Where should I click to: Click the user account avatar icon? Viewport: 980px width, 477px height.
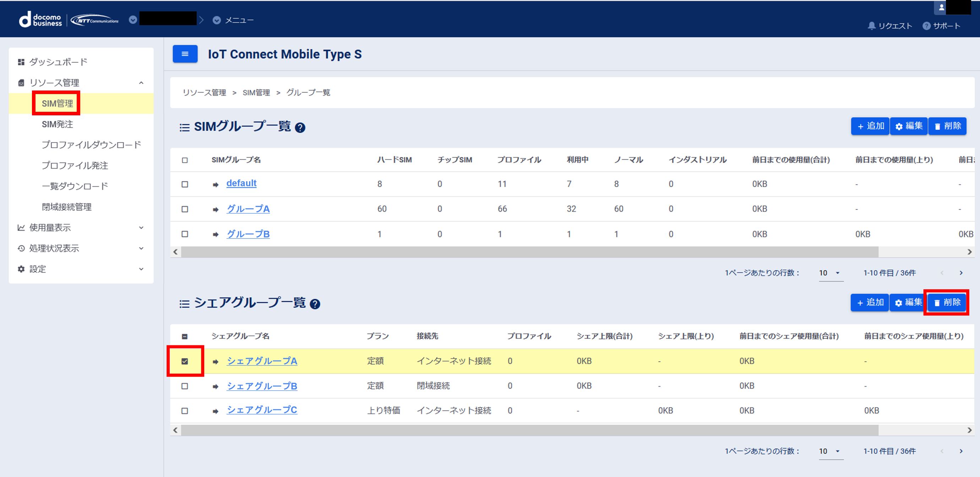click(941, 7)
